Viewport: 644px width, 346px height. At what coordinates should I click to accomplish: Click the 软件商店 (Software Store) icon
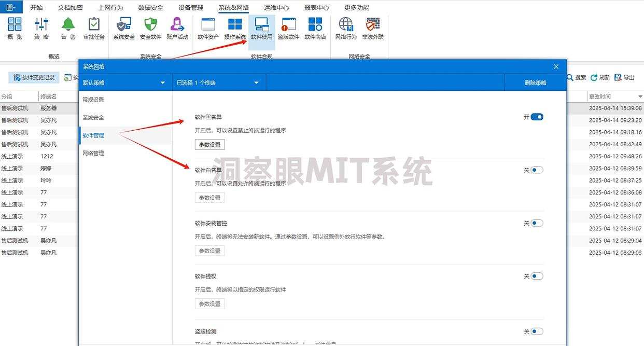pos(315,29)
